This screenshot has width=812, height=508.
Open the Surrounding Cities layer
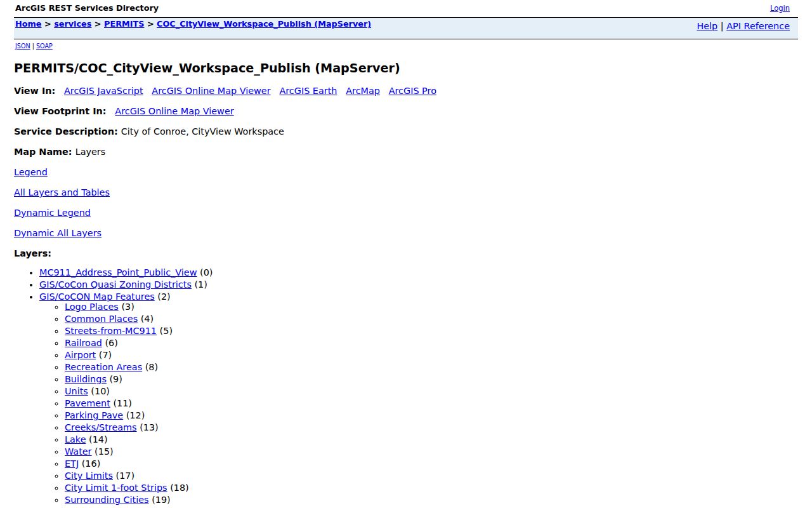pyautogui.click(x=107, y=500)
